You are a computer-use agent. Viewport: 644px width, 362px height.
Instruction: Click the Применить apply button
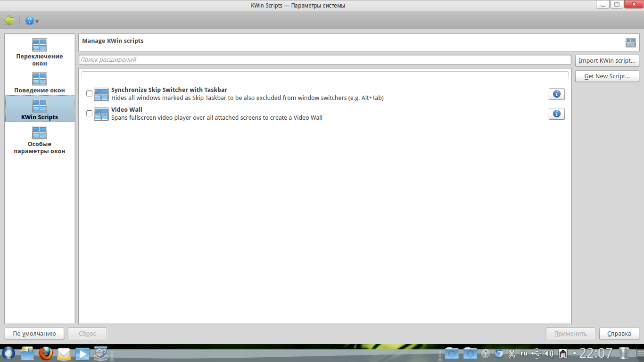(570, 334)
